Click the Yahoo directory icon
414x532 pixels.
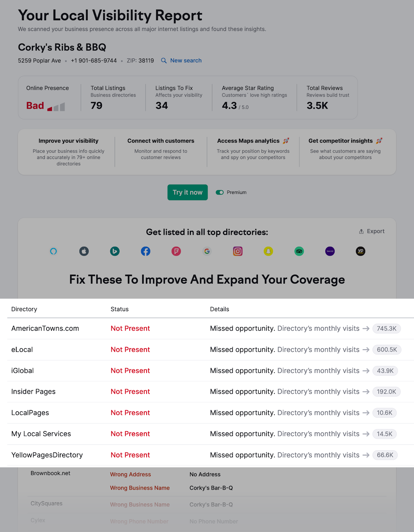(x=330, y=251)
